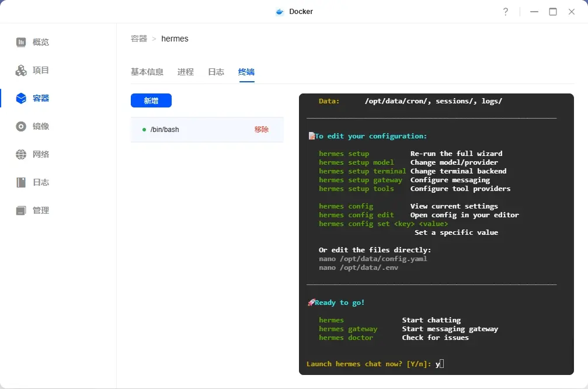Select the 网络 networks icon
The image size is (588, 389).
pyautogui.click(x=20, y=154)
